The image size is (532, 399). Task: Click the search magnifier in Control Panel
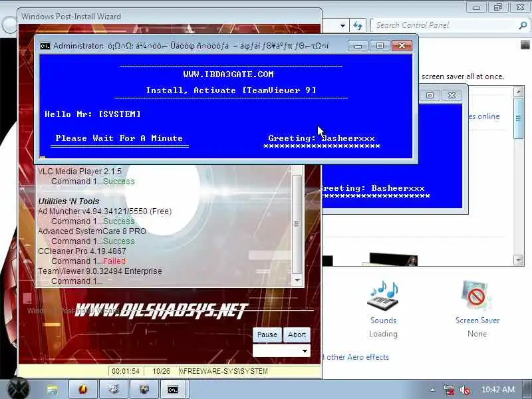pyautogui.click(x=523, y=25)
